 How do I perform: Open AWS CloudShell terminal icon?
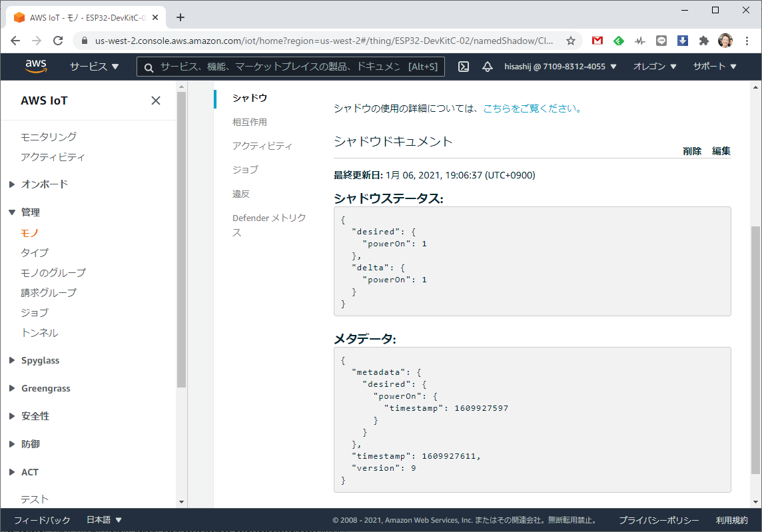coord(464,67)
